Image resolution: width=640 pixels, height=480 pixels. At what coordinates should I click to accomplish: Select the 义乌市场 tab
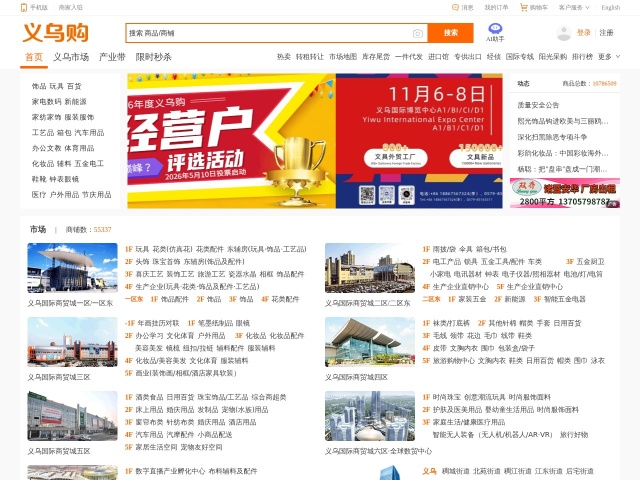click(x=71, y=57)
